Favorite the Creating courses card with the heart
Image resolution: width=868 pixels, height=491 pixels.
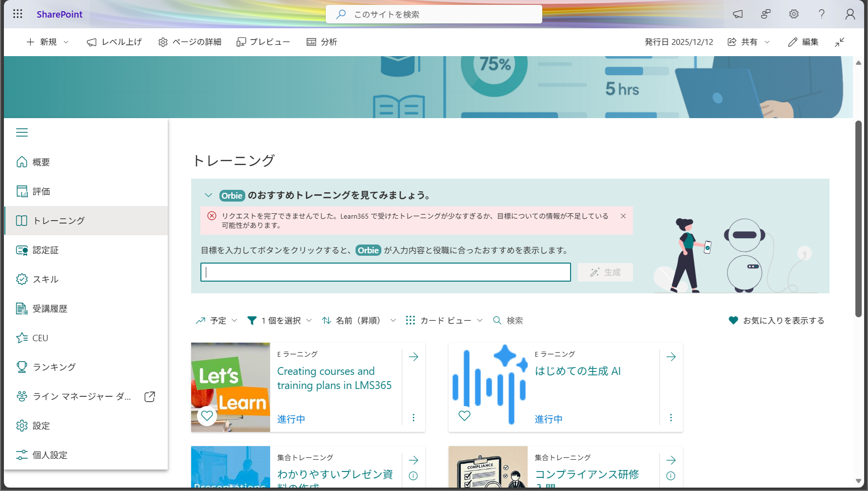(x=207, y=416)
